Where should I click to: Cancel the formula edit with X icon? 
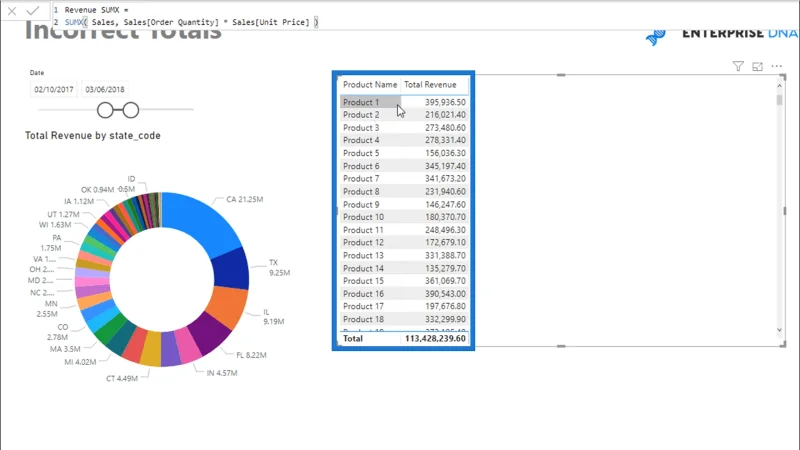[12, 11]
